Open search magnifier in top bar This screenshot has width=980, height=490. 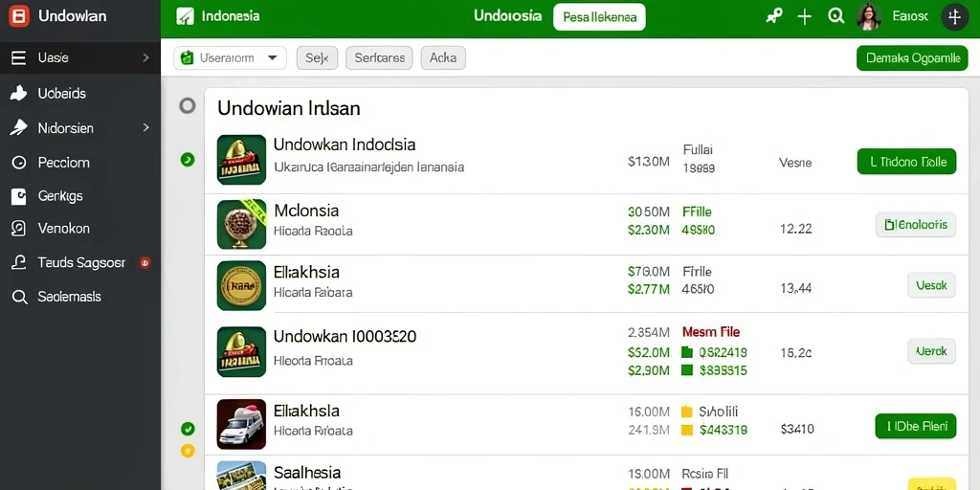[835, 17]
